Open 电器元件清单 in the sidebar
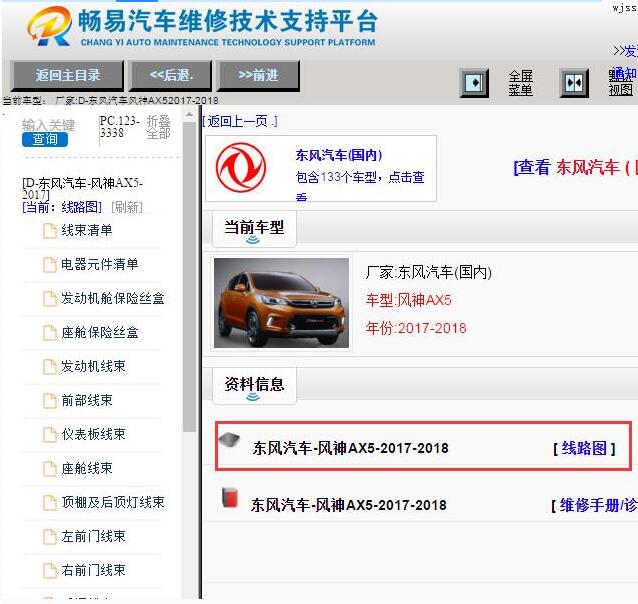 click(100, 265)
